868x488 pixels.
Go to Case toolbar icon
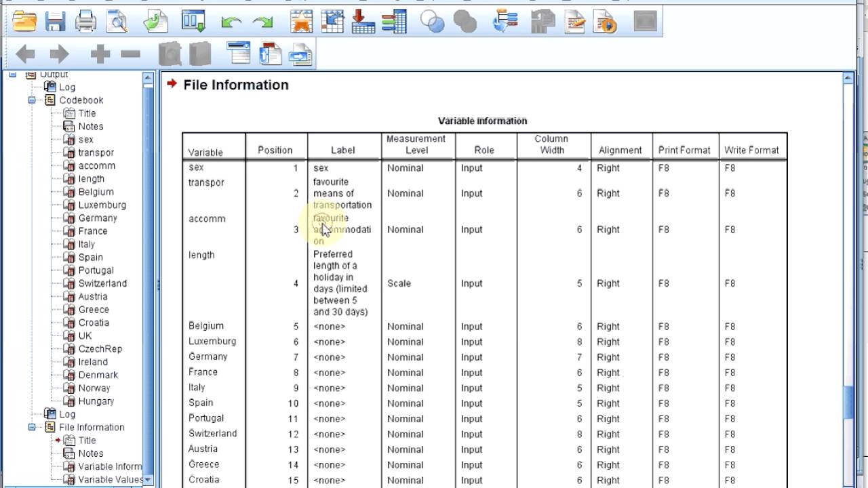tap(332, 22)
